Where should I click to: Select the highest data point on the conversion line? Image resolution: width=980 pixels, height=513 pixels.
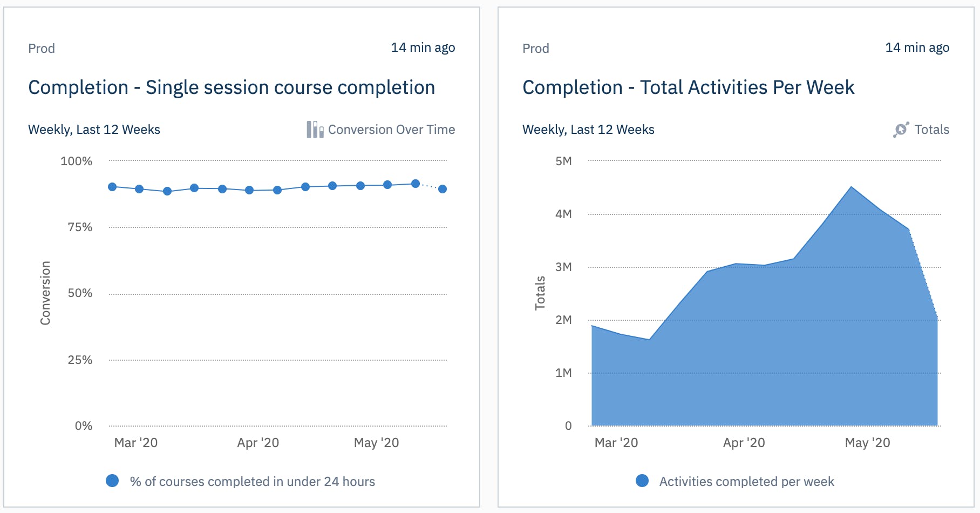pos(415,184)
